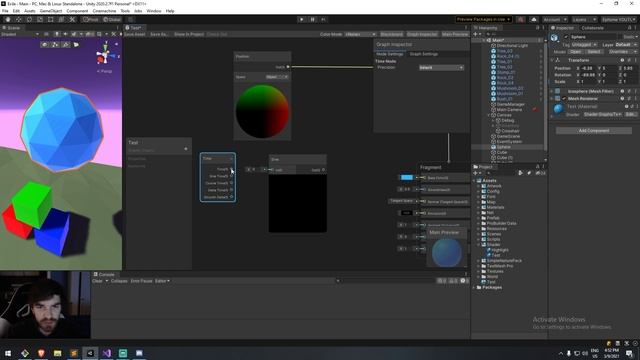Click the Visual Studio taskbar icon
This screenshot has height=360, width=640.
tap(107, 353)
